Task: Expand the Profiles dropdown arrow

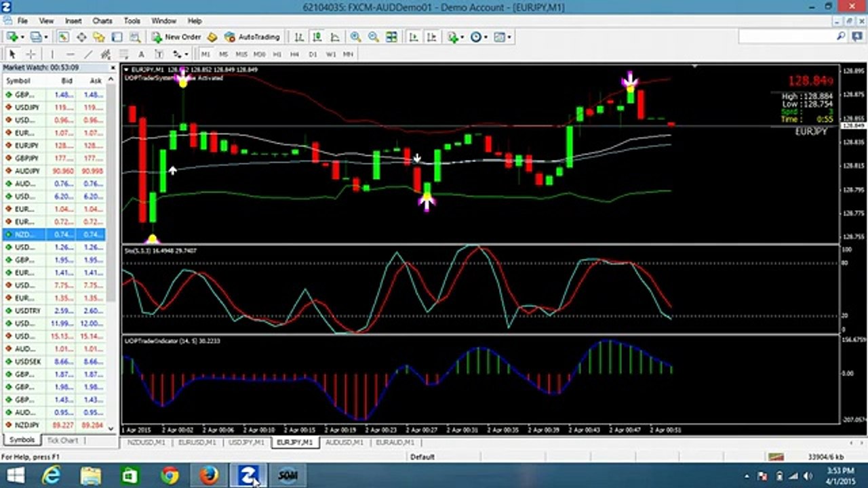Action: pos(45,37)
